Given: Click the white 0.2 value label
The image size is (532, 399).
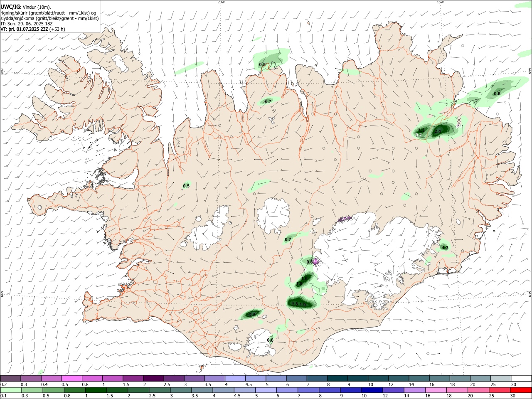Looking at the screenshot, I should coord(419,135).
